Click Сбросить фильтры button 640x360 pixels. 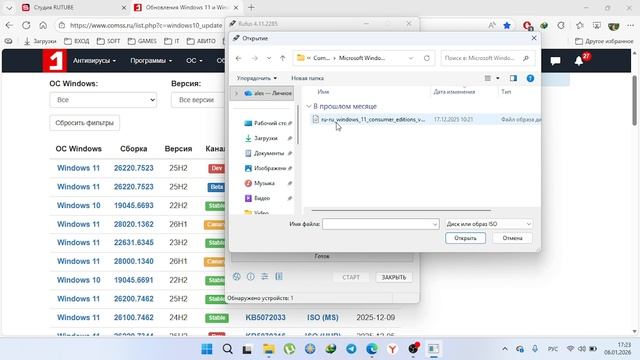(84, 123)
